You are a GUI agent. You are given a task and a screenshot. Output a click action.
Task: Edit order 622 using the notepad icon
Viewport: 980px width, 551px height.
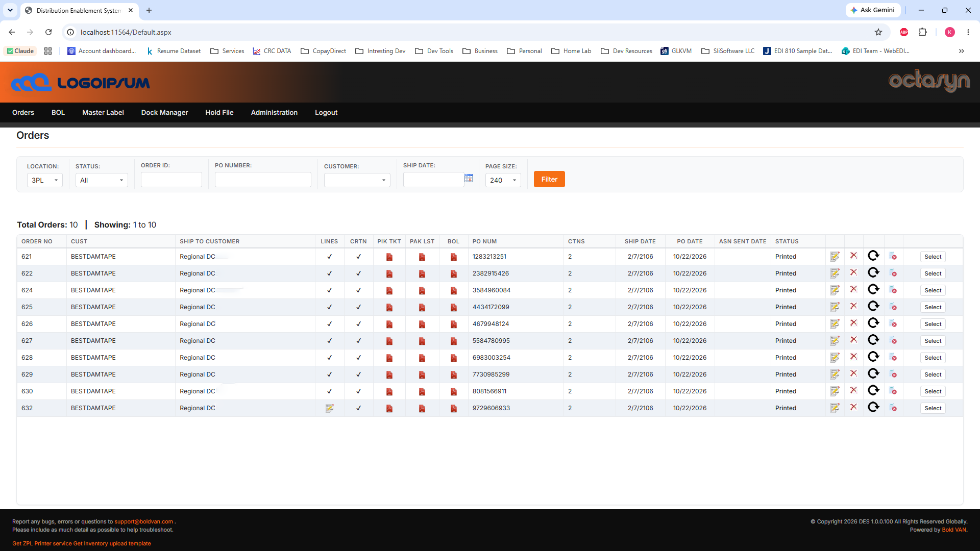coord(835,273)
